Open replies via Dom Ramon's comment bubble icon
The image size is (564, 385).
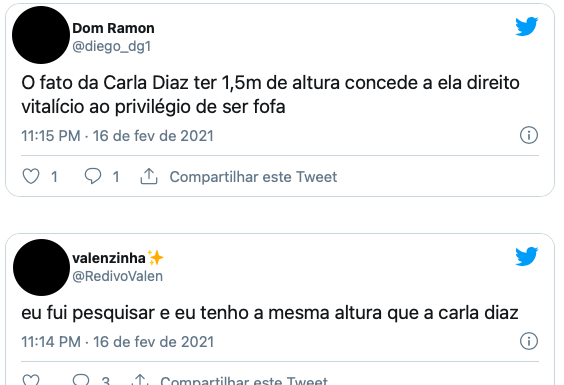(93, 176)
